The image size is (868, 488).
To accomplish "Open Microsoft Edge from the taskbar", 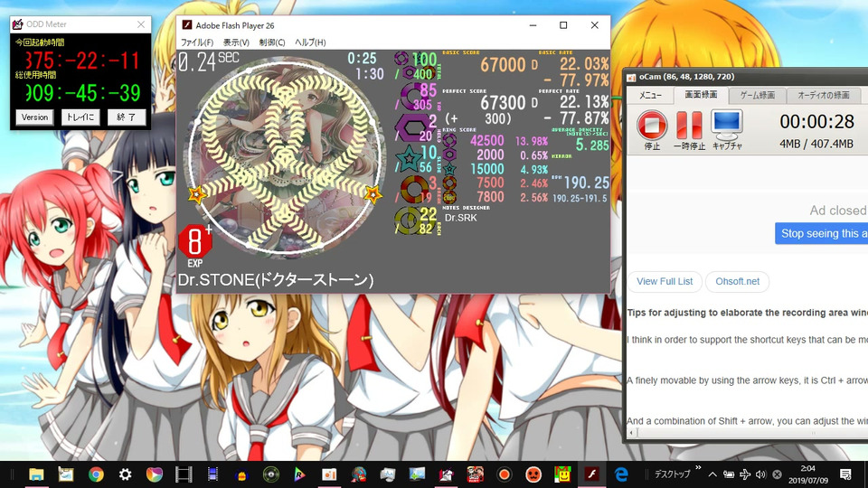I will click(621, 474).
